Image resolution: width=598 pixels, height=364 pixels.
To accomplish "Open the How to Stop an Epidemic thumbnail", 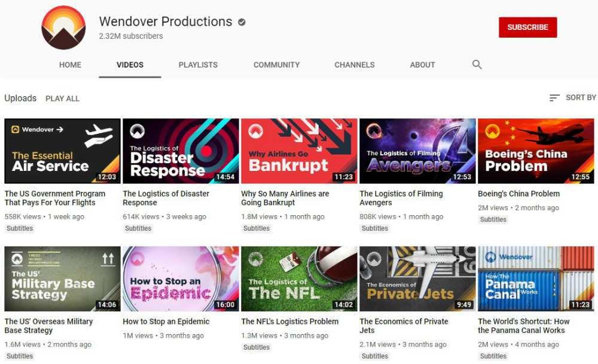I will (x=181, y=279).
